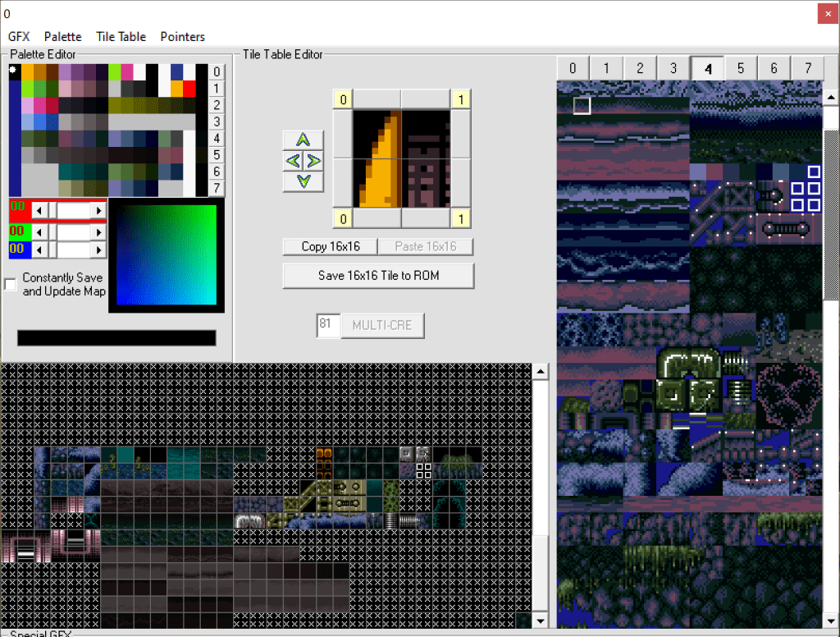Switch to tileset tab 0

pos(573,68)
